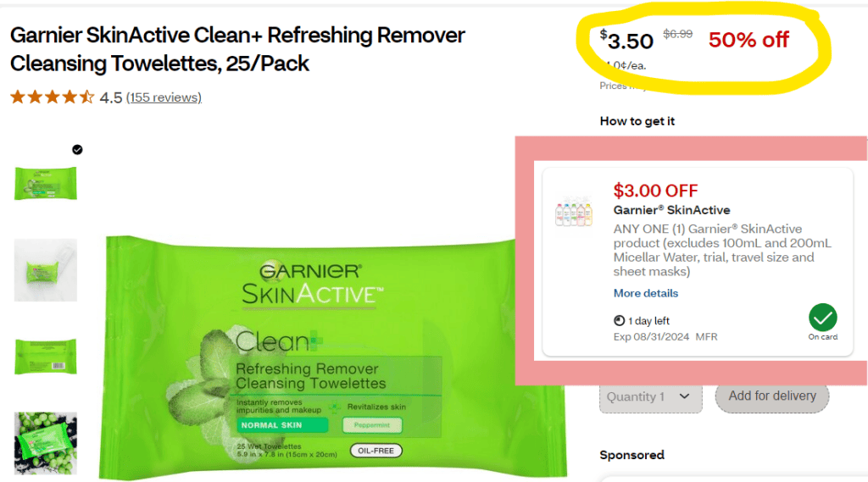Screen dimensions: 868x482
Task: Click the Quantity dropdown chevron arrow
Action: point(684,396)
